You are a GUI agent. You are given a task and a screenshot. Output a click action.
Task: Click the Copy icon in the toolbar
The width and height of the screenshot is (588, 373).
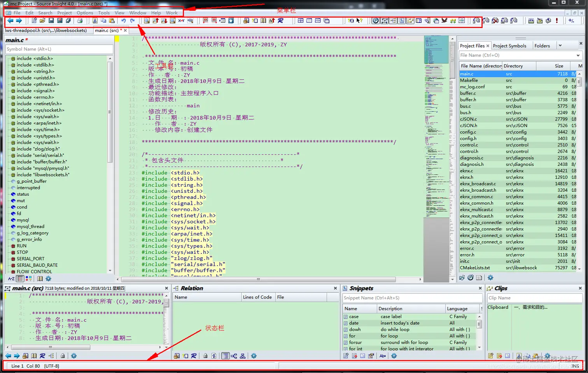[103, 21]
